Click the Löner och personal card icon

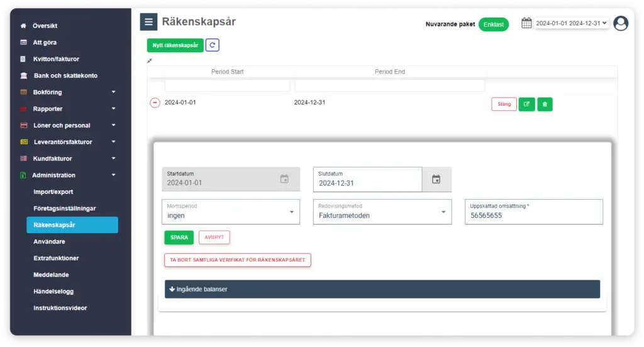coord(24,125)
